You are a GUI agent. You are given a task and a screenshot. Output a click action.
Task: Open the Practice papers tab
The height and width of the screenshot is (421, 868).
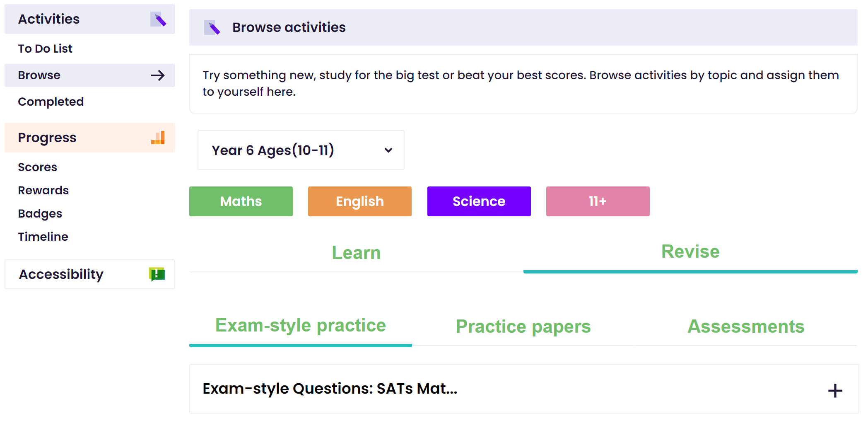tap(523, 327)
